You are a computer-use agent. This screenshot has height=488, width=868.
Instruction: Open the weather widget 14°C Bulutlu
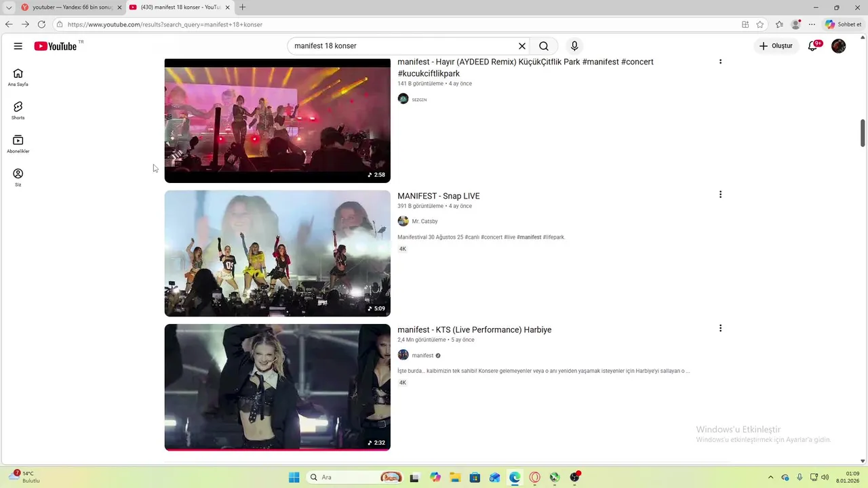click(24, 477)
